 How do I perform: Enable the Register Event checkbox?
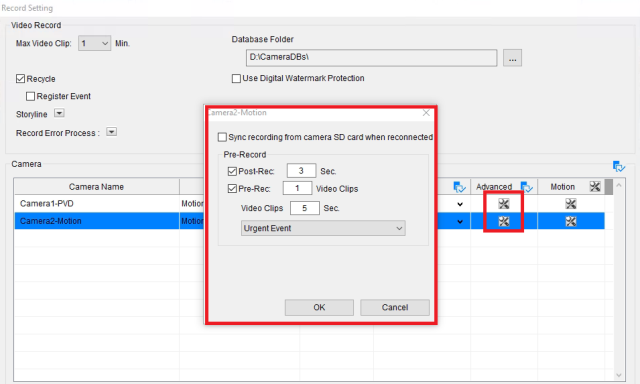[x=30, y=96]
